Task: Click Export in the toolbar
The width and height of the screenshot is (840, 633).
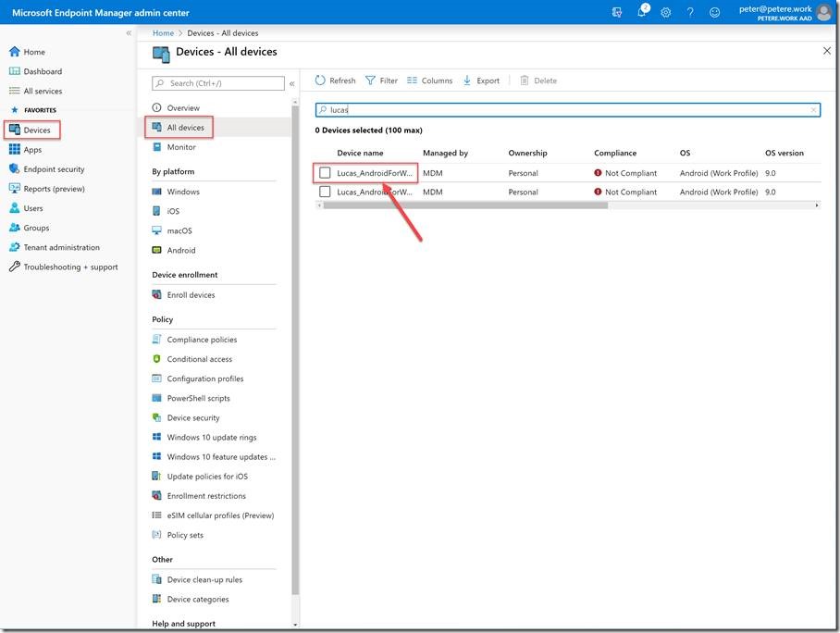Action: [x=481, y=81]
